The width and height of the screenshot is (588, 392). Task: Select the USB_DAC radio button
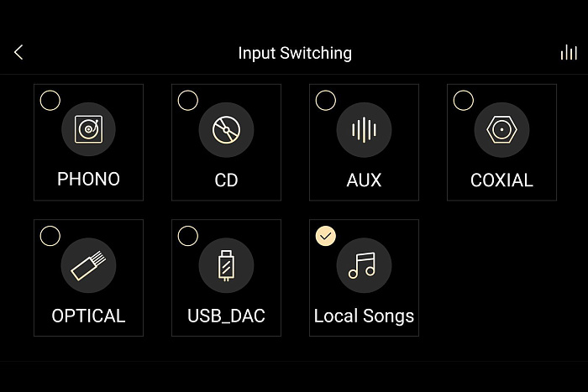pyautogui.click(x=188, y=236)
